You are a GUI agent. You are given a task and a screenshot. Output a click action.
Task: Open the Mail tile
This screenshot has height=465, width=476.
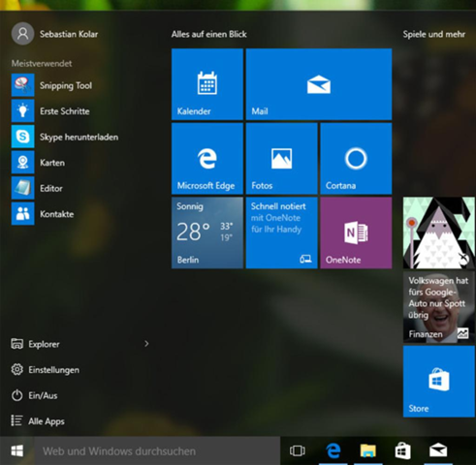point(319,84)
